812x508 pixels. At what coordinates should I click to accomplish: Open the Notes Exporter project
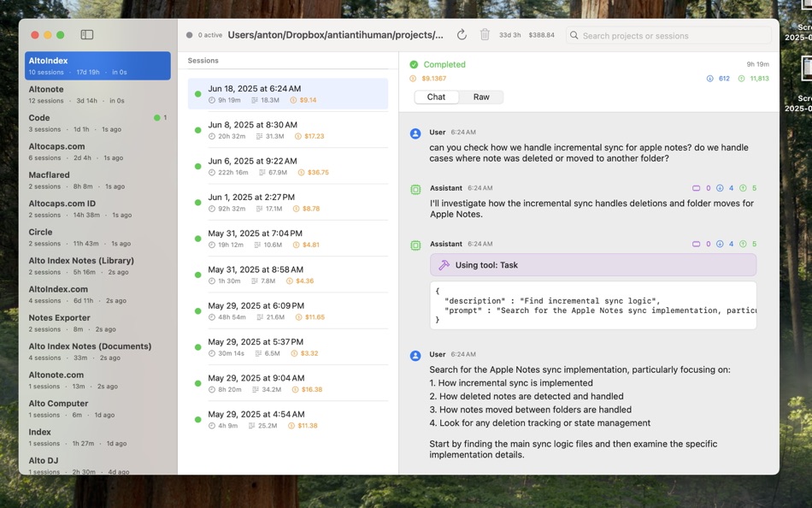97,322
